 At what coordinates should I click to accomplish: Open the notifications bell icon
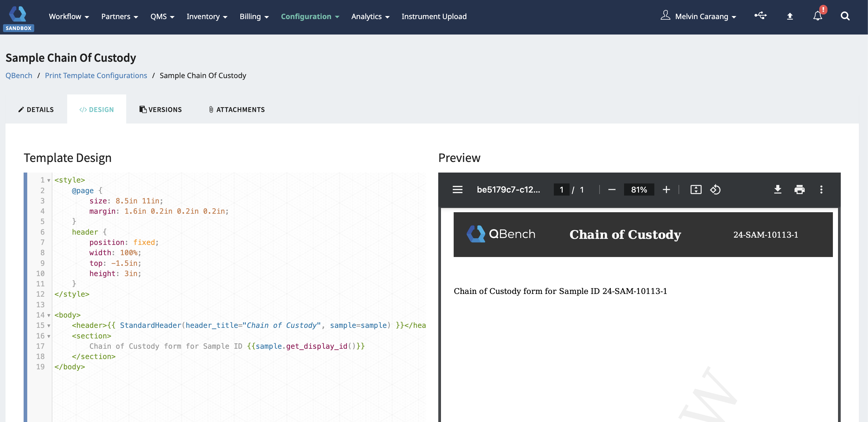pyautogui.click(x=817, y=16)
